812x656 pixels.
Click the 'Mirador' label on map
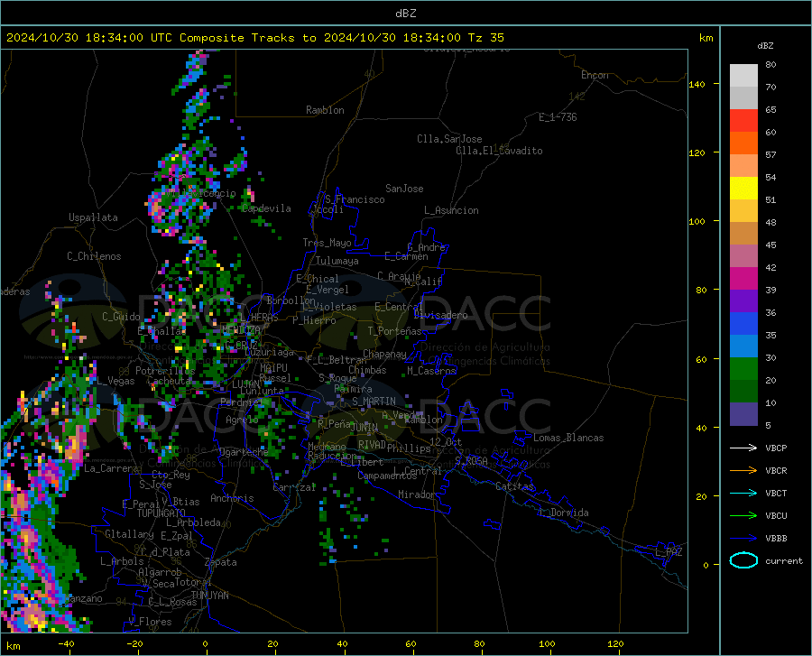click(416, 494)
